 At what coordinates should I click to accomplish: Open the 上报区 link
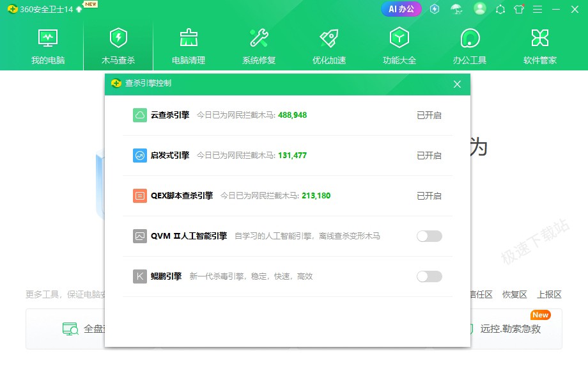pos(549,294)
